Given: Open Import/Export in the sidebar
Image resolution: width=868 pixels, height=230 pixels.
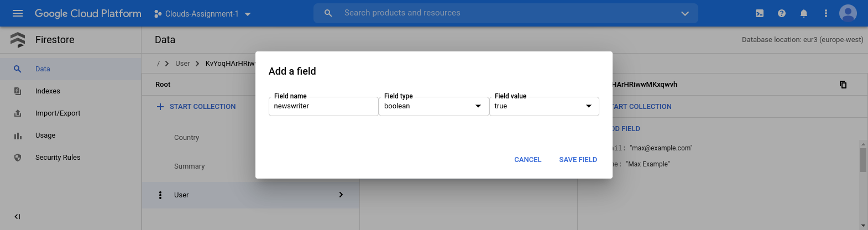Looking at the screenshot, I should pos(57,113).
